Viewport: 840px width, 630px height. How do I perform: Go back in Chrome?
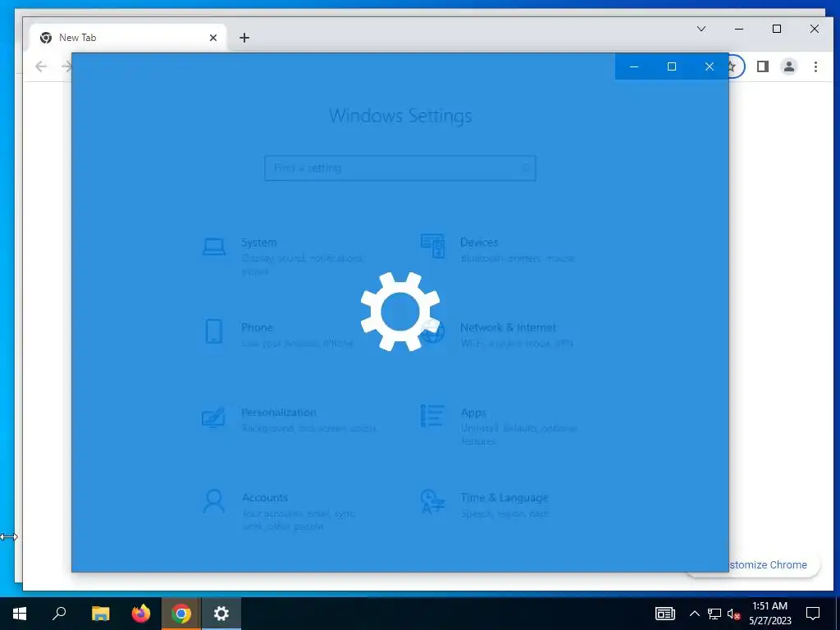(x=41, y=66)
